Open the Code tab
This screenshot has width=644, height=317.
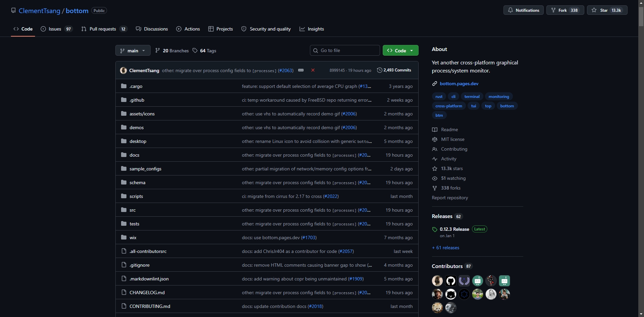(23, 29)
